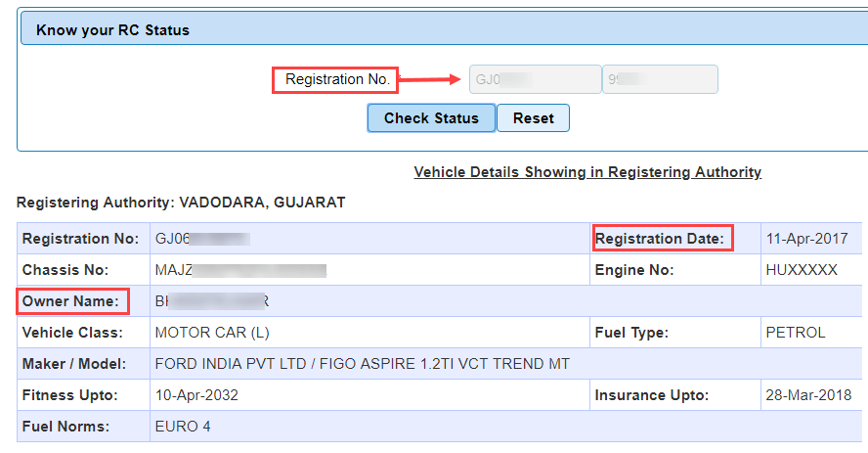The image size is (868, 453).
Task: Click the Fuel Norms: label
Action: 65,427
